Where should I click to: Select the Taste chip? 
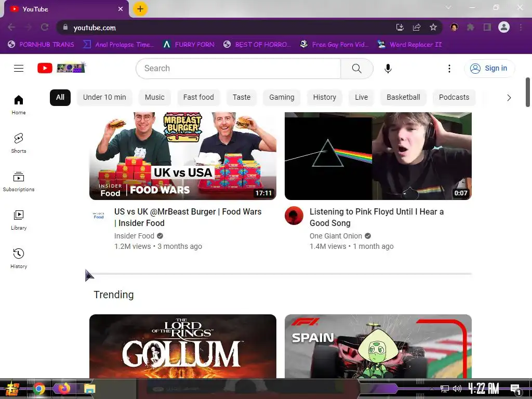pyautogui.click(x=242, y=98)
